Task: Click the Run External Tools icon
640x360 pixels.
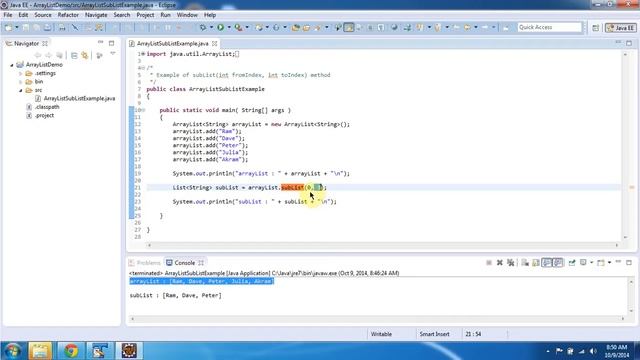Action: tap(238, 27)
